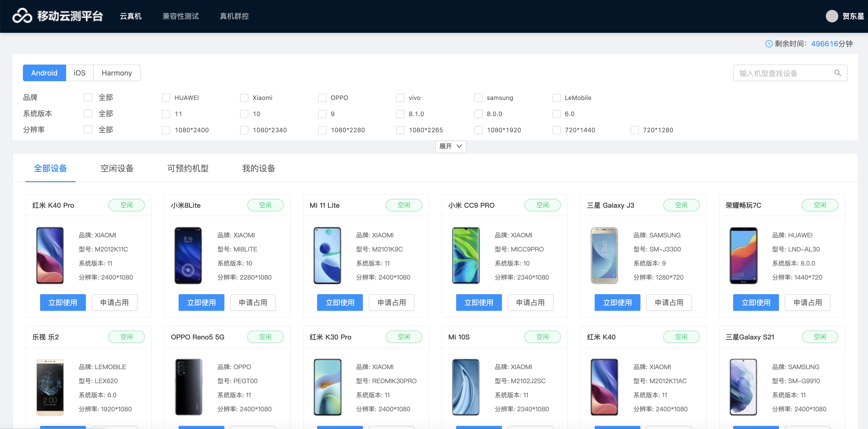Image resolution: width=868 pixels, height=429 pixels.
Task: Show the 空闲设备 tab
Action: click(117, 168)
